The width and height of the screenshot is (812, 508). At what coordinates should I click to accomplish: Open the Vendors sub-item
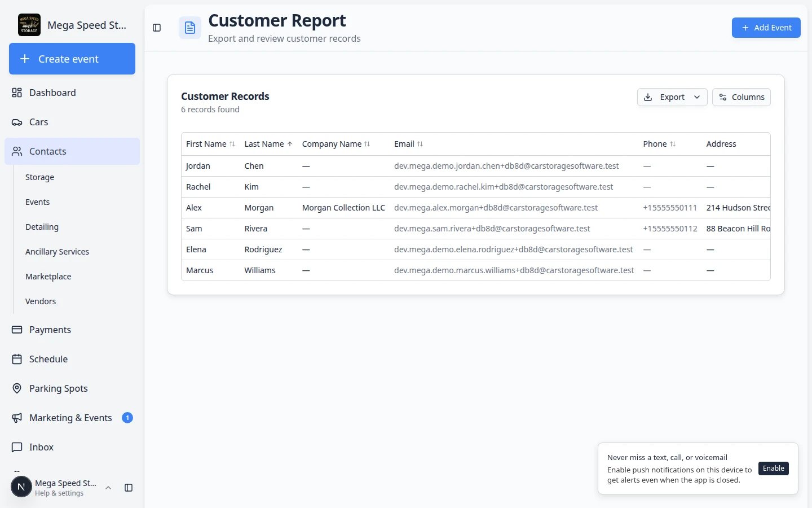[41, 301]
